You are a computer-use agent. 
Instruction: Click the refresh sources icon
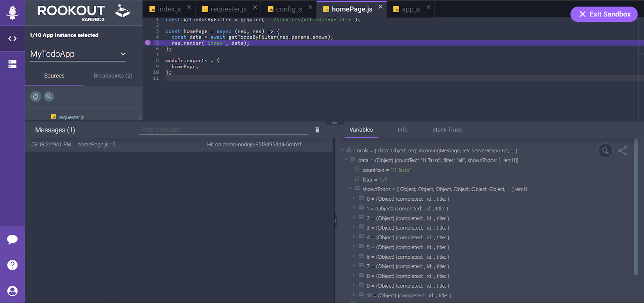coord(36,96)
